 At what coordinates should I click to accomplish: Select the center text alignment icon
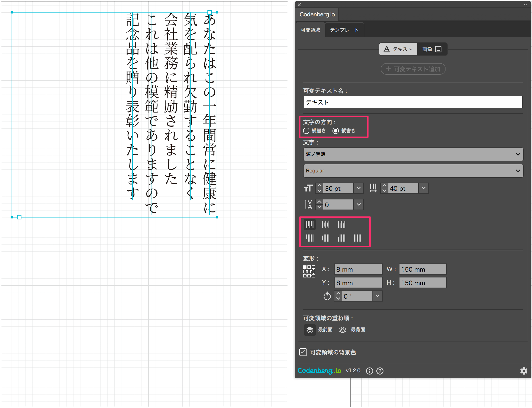click(x=326, y=225)
